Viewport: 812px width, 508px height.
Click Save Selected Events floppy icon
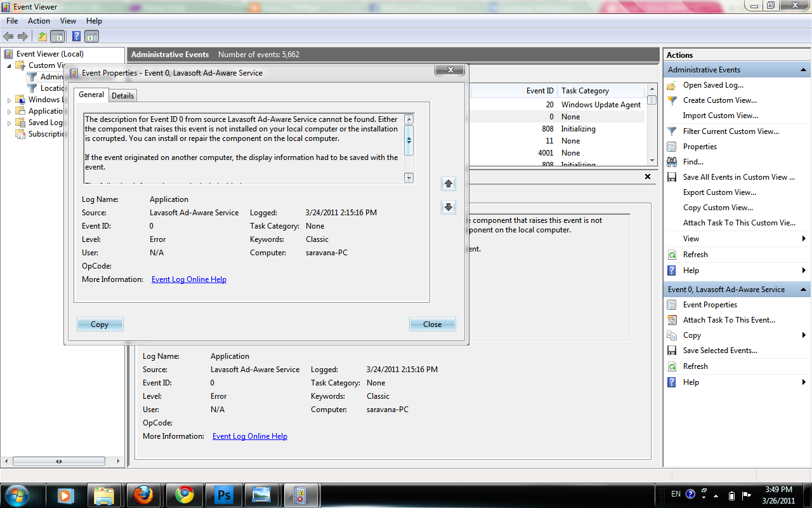coord(672,351)
